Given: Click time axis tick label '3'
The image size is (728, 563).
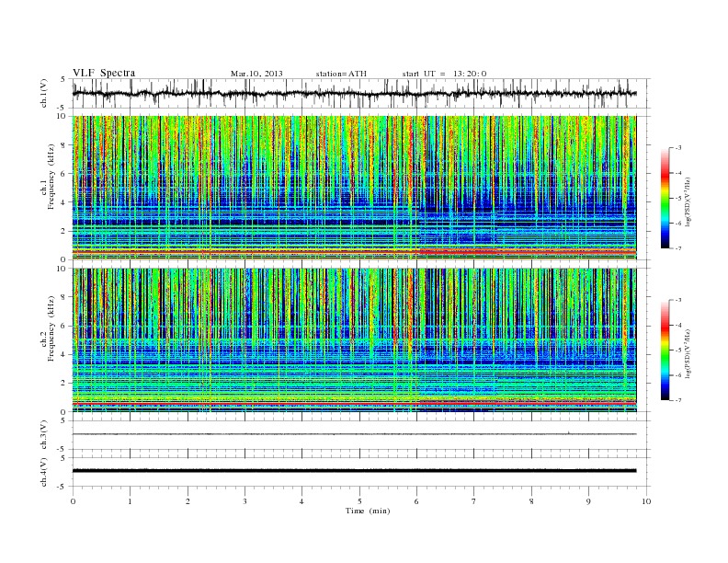Looking at the screenshot, I should 245,501.
